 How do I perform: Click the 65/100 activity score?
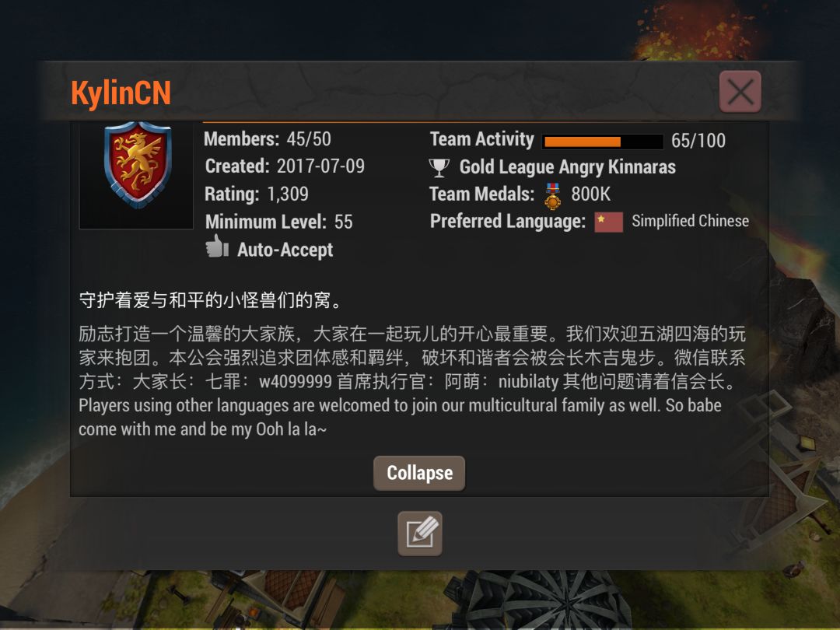(x=698, y=141)
